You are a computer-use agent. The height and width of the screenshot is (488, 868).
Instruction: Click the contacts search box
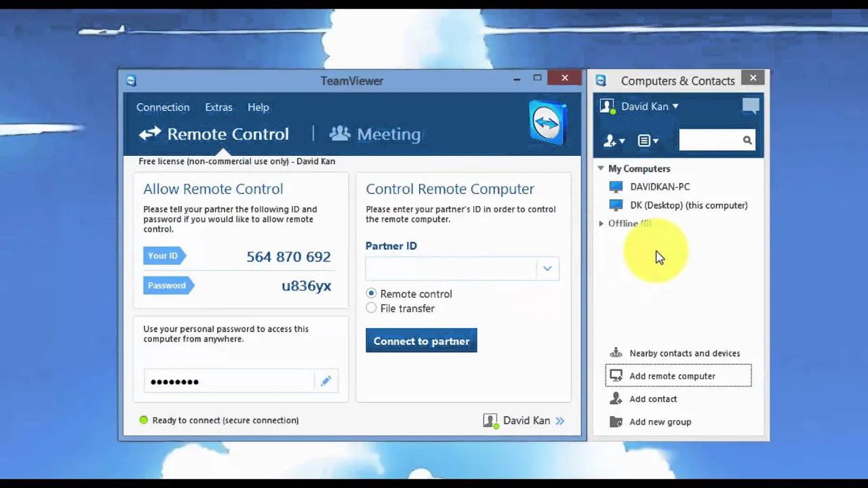(x=710, y=140)
